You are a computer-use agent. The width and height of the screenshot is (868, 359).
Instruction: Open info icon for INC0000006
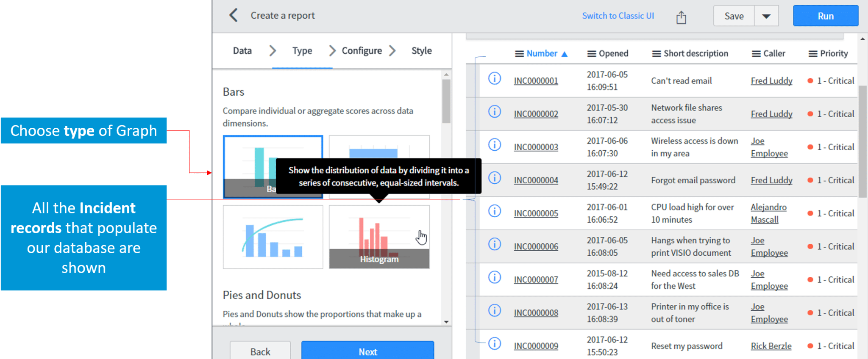point(494,244)
